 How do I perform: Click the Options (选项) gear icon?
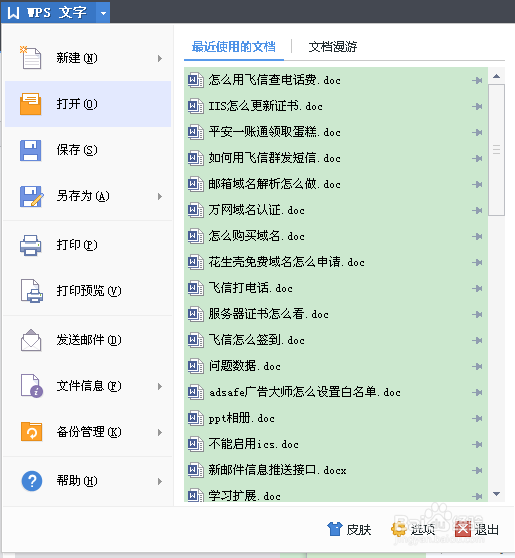click(x=399, y=529)
